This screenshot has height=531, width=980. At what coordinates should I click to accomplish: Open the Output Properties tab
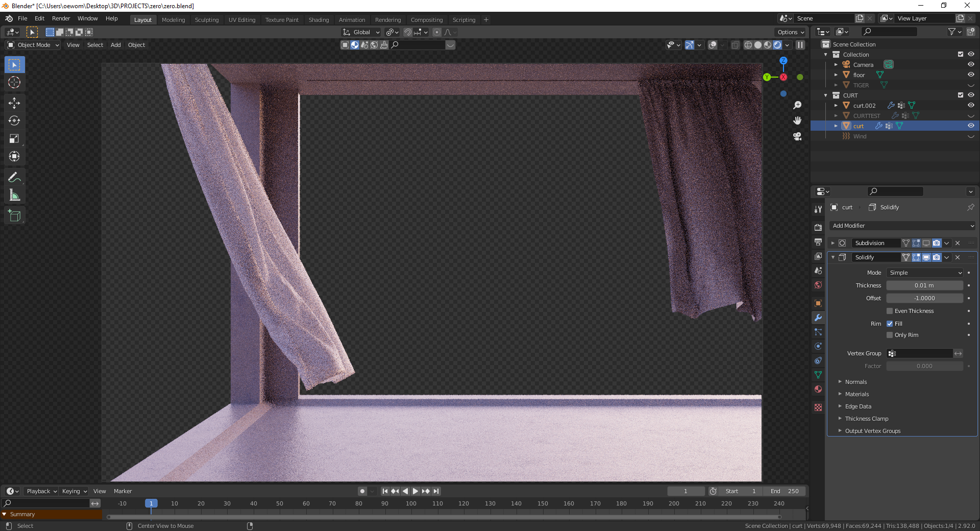click(x=818, y=242)
